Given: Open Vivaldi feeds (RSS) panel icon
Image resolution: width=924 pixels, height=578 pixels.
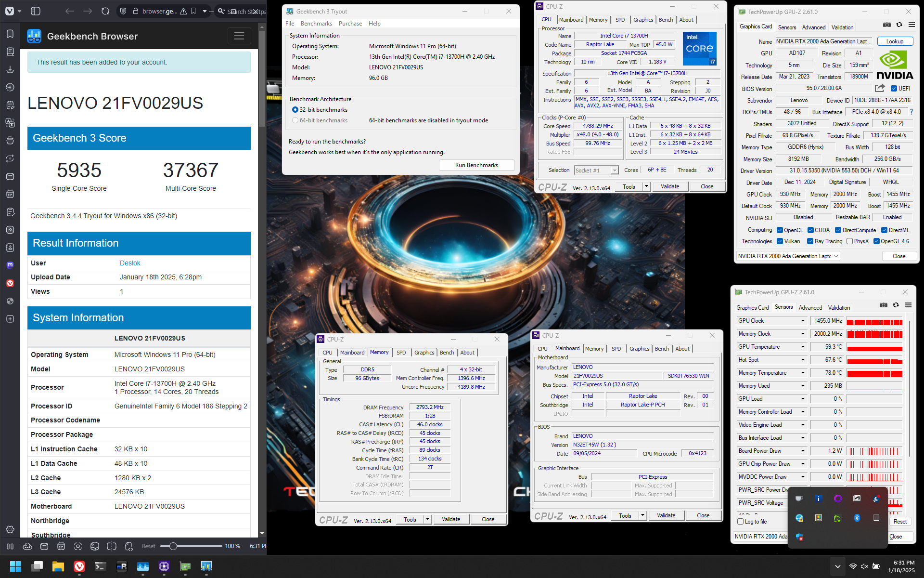Looking at the screenshot, I should click(10, 230).
